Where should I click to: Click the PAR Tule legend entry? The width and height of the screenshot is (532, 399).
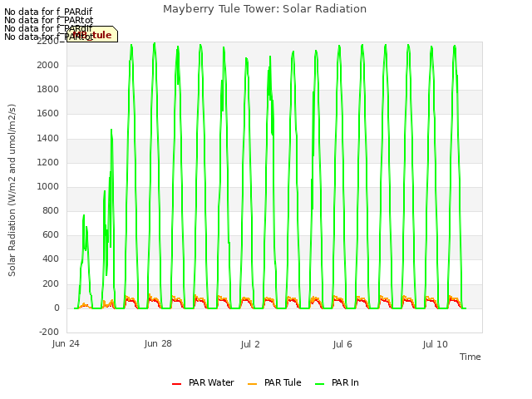click(274, 382)
